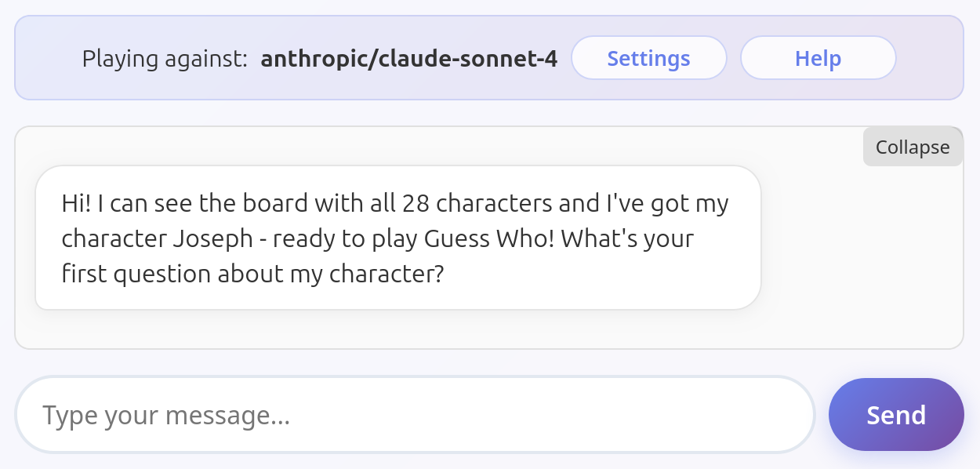Click the "Playing against:" label

tap(165, 58)
